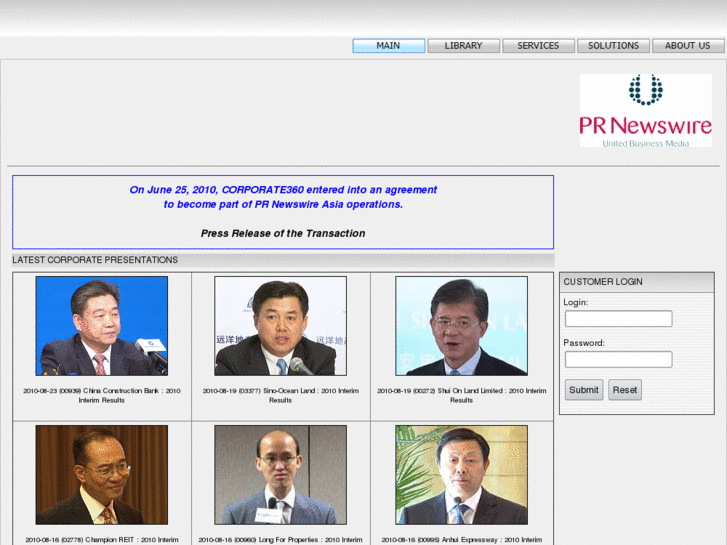
Task: Open Shui On Land Limited presentation thumbnail
Action: 461,326
